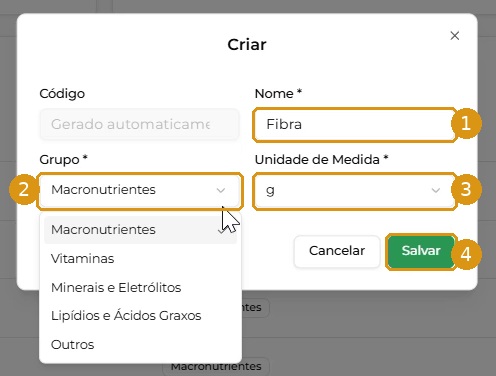Save the nutrient with the green Salvar button
This screenshot has width=496, height=376.
421,251
